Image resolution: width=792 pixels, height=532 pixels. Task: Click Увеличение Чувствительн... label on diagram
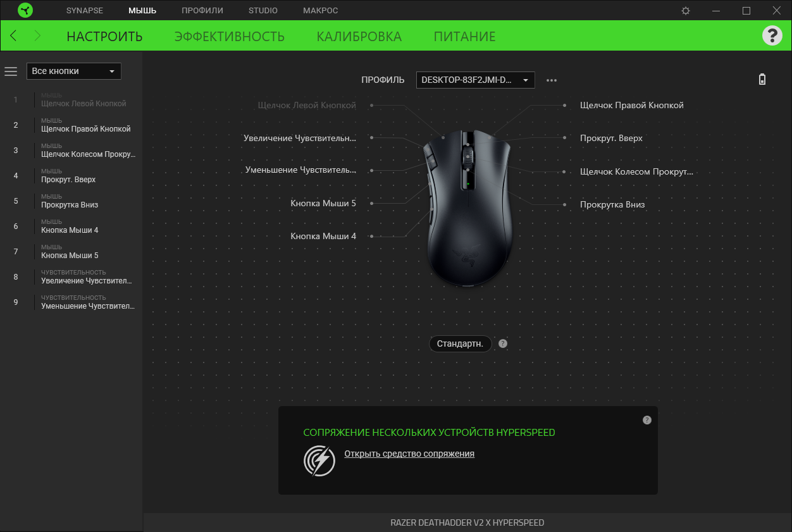coord(300,137)
